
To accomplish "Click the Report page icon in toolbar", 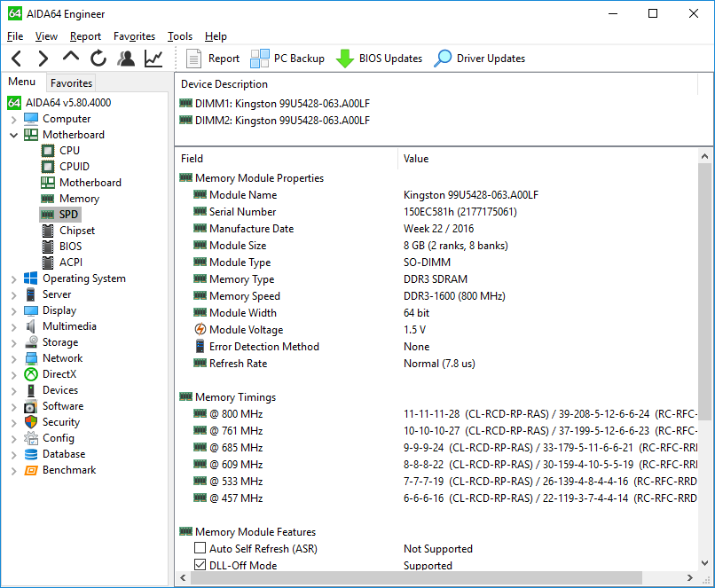I will (193, 59).
